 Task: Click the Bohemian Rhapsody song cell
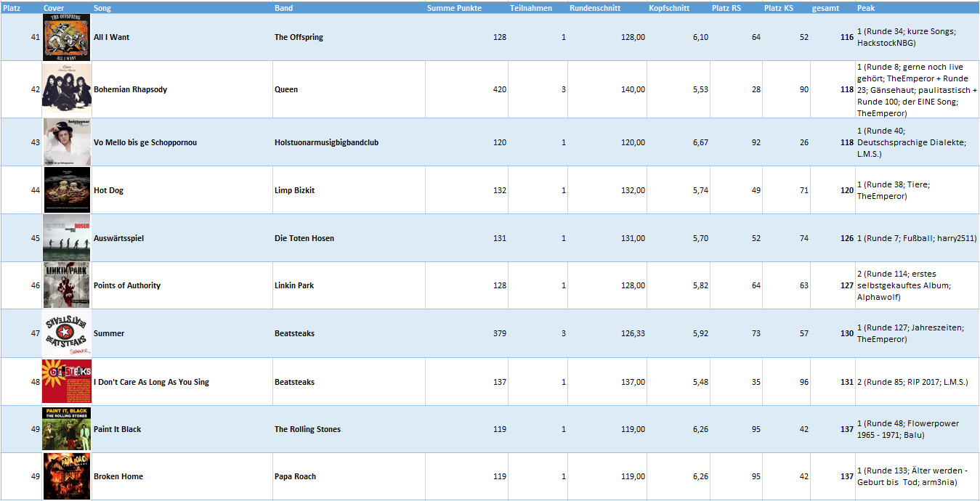(x=182, y=89)
